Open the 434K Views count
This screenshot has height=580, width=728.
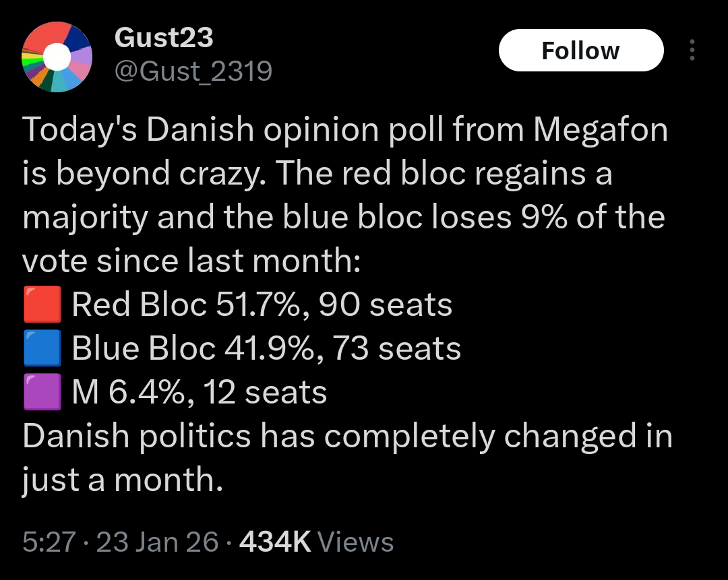pos(316,542)
